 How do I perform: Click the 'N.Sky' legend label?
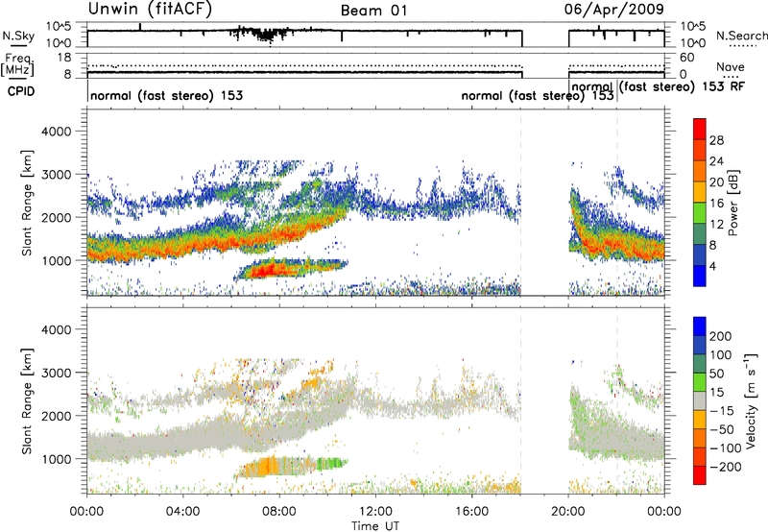[x=18, y=36]
